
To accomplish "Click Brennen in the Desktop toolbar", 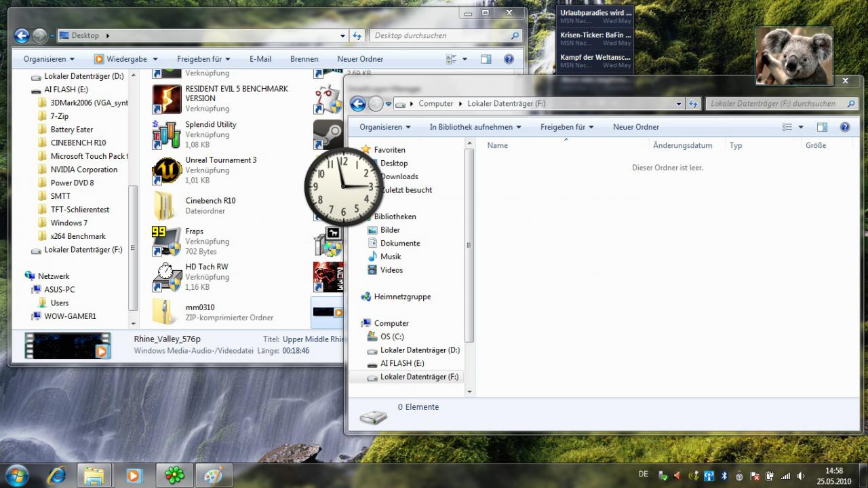I will click(x=304, y=59).
